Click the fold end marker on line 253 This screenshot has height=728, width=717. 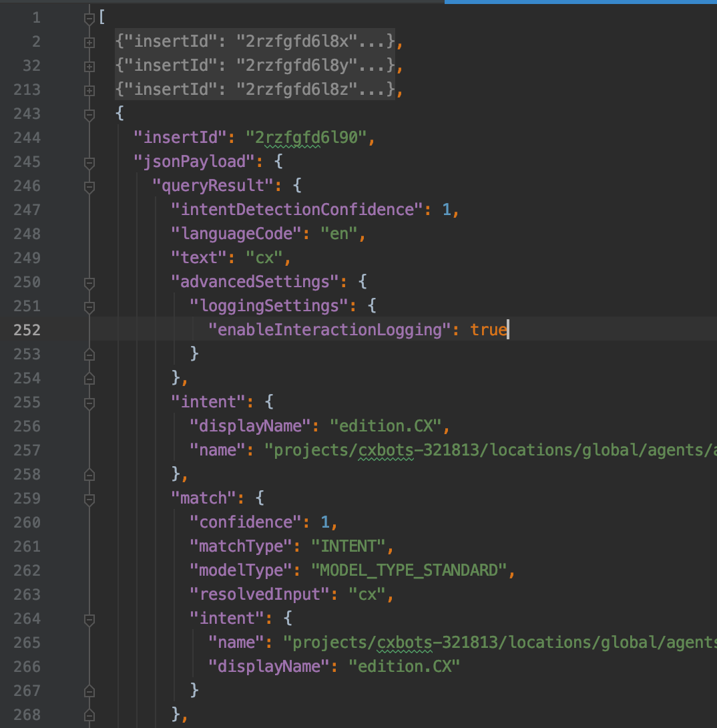tap(89, 355)
